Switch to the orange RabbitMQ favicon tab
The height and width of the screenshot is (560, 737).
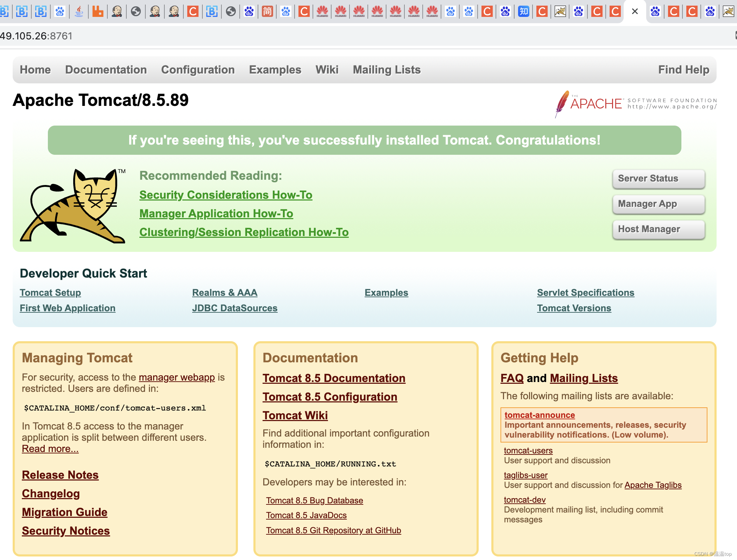[98, 12]
